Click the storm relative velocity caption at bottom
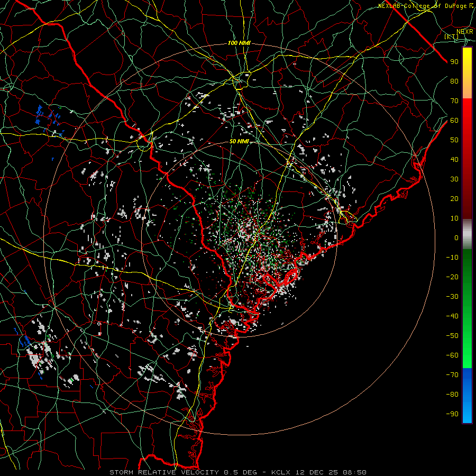The height and width of the screenshot is (476, 476). [x=238, y=472]
